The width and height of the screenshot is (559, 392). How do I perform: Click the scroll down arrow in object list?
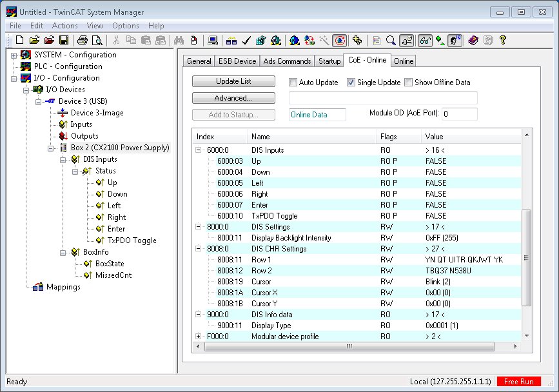tap(527, 336)
